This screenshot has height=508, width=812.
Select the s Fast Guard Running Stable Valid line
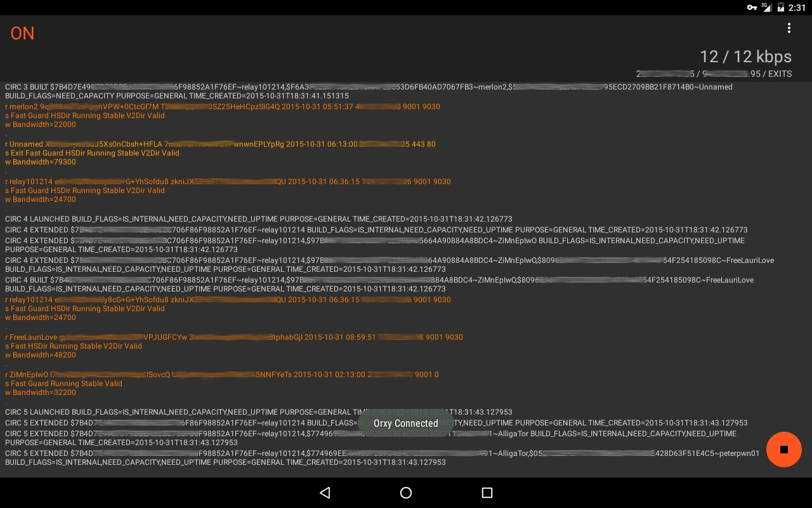[x=63, y=384]
